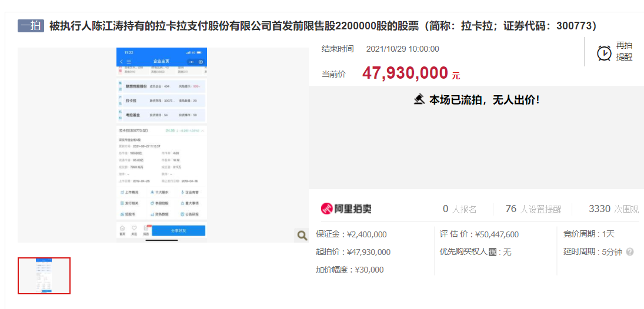Click the help question mark by 延时周期

pos(630,252)
